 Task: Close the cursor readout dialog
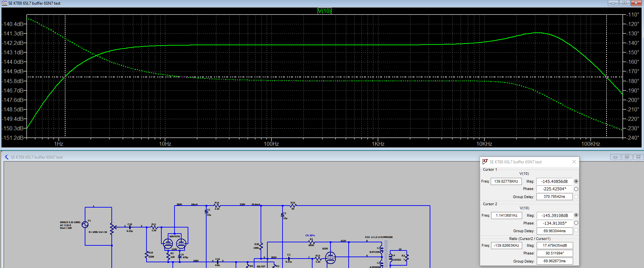pos(574,162)
